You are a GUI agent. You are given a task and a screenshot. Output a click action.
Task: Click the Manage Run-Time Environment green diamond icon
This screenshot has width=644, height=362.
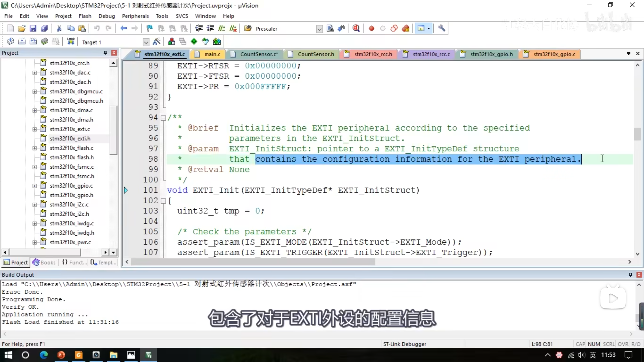tap(194, 42)
